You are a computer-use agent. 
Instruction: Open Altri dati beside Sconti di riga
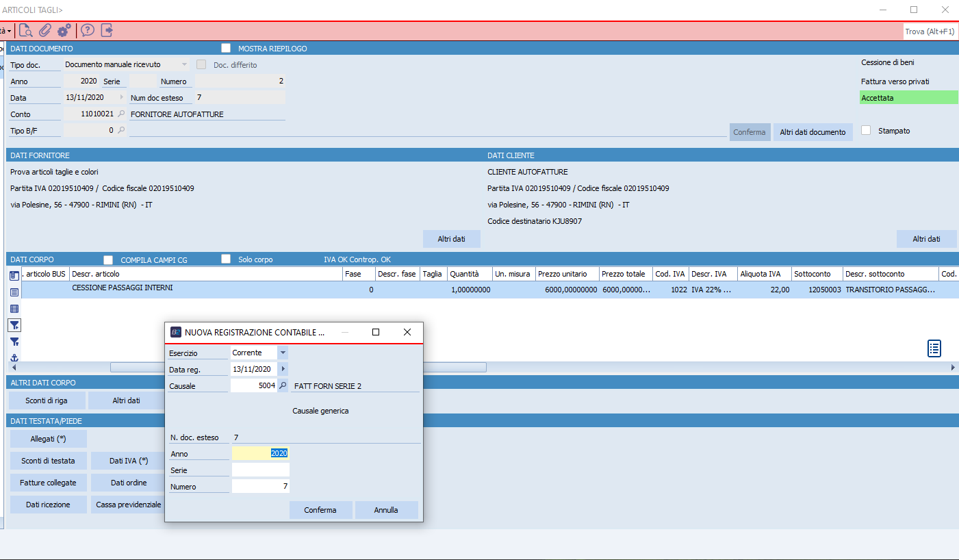point(127,400)
